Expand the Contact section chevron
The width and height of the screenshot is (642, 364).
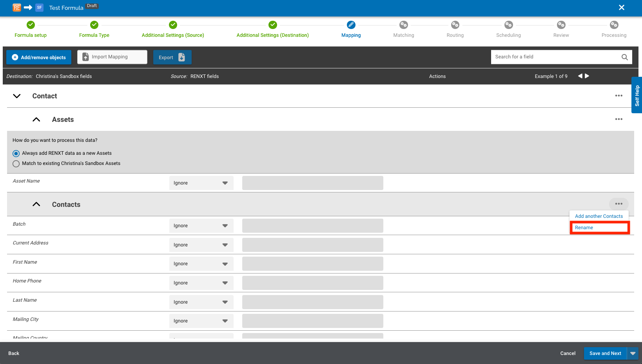coord(17,96)
